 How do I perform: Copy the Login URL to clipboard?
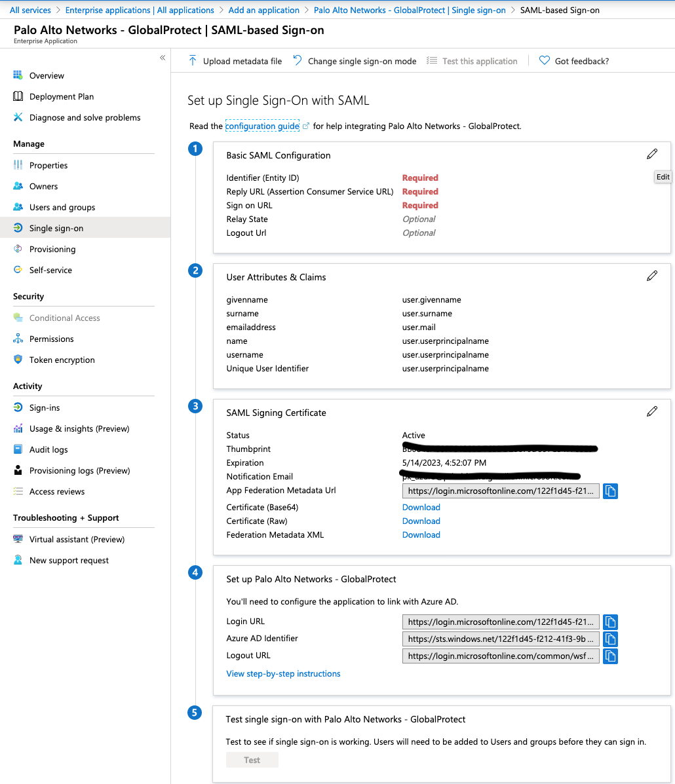pyautogui.click(x=610, y=622)
